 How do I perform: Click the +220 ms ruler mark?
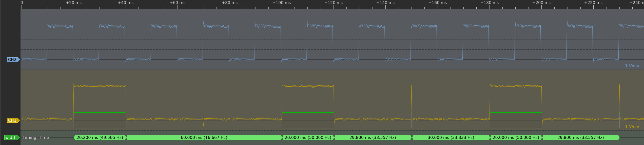[593, 3]
